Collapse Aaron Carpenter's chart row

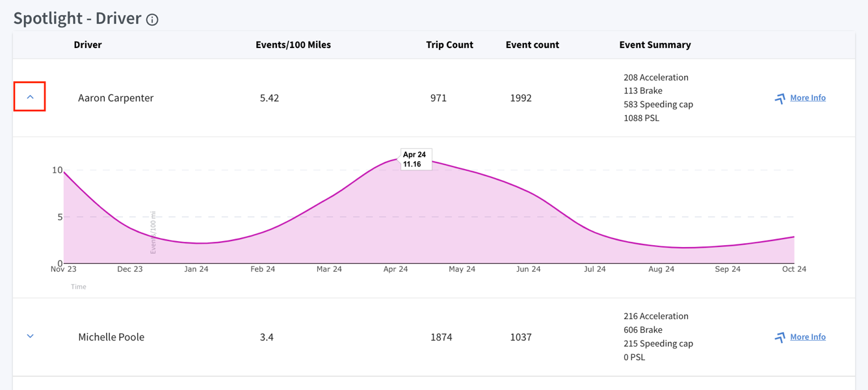(x=30, y=97)
